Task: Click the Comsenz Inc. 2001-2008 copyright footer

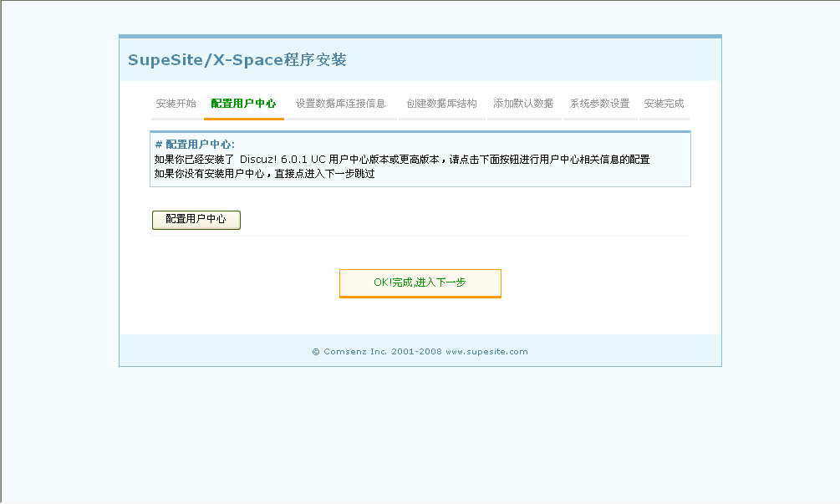Action: point(420,352)
